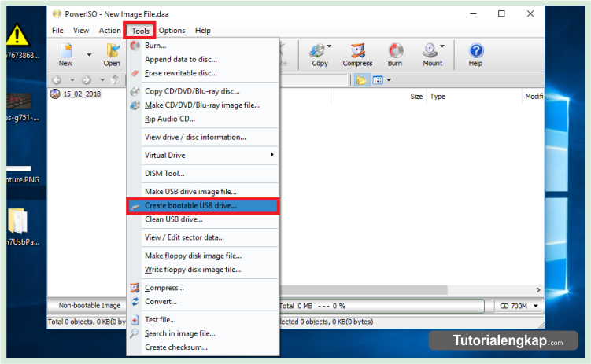
Task: Open the Help menu
Action: click(x=203, y=31)
